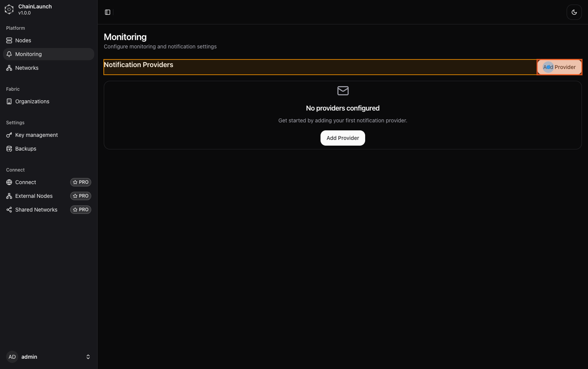Toggle the sidebar panel icon
This screenshot has width=588, height=369.
108,12
